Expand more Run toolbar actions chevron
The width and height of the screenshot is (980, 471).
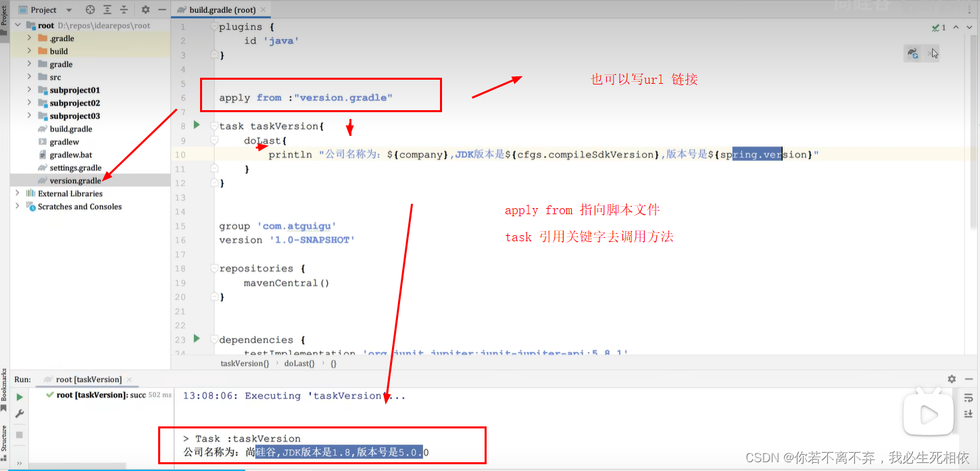[19, 463]
